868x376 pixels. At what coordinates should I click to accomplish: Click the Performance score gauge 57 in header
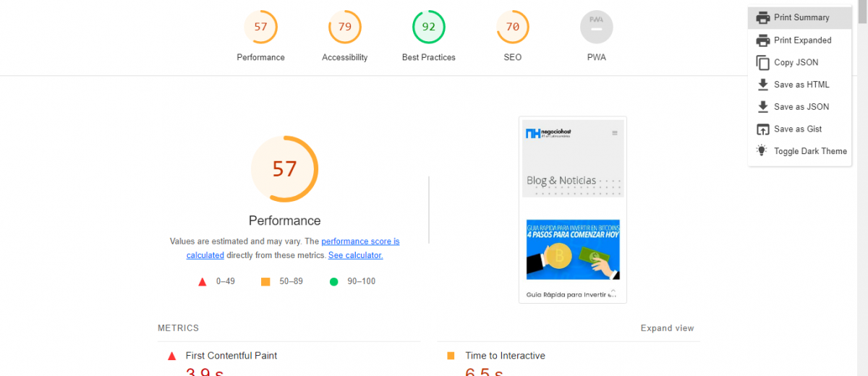click(260, 27)
